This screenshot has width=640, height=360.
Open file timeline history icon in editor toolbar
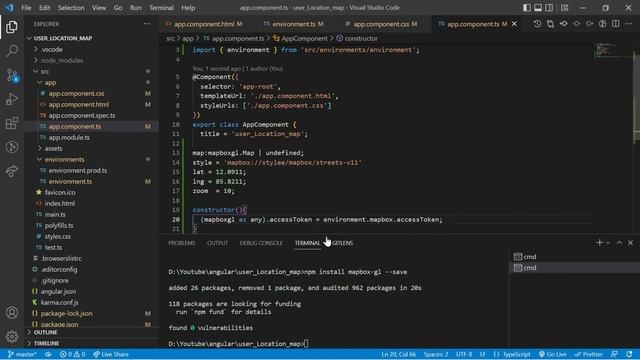pyautogui.click(x=537, y=24)
